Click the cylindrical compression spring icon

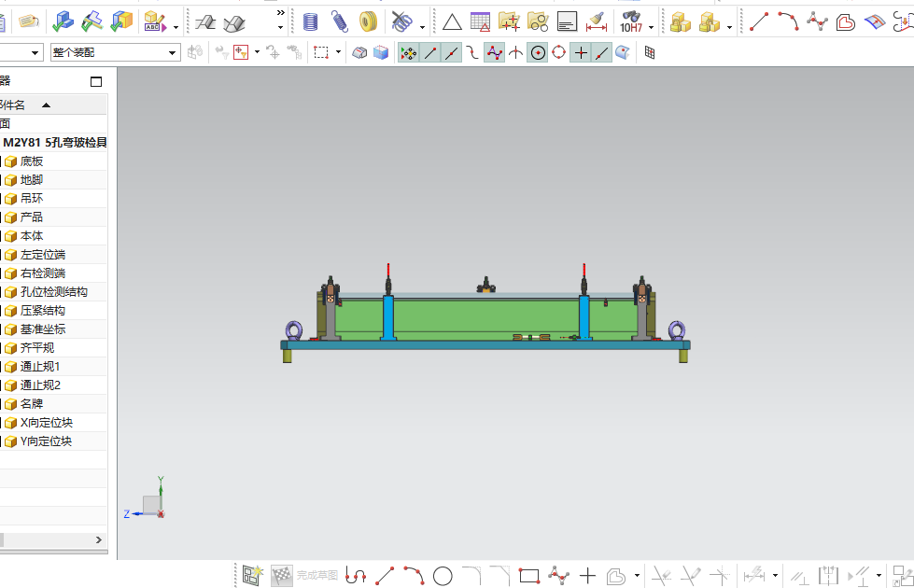tap(311, 22)
